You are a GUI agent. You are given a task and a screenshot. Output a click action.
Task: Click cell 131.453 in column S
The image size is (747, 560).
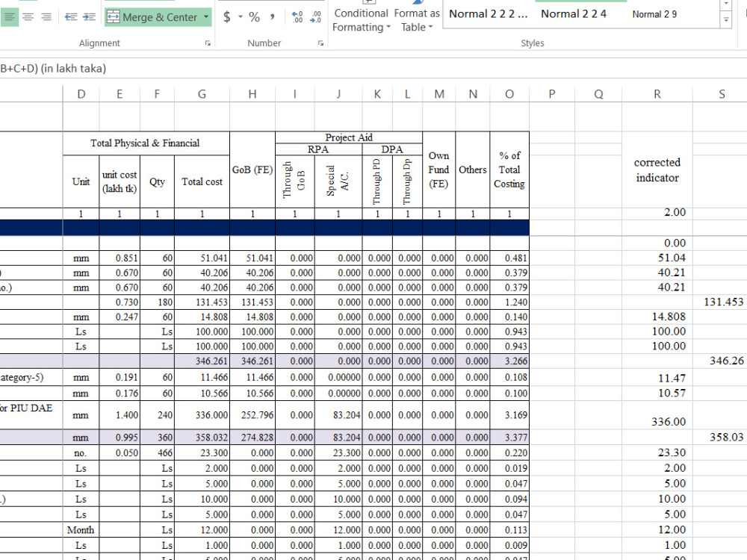[722, 302]
